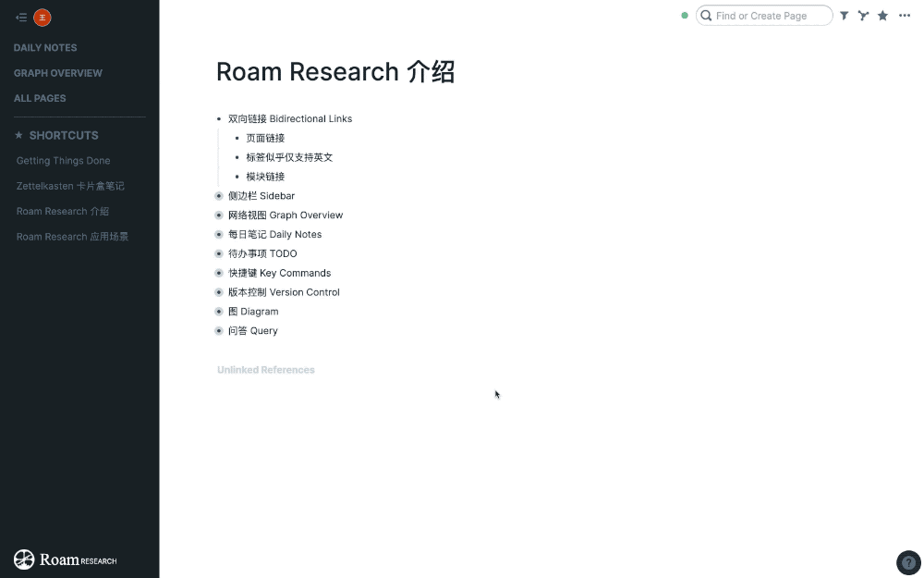Screen dimensions: 924x578
Task: Go to Daily Notes
Action: point(45,48)
